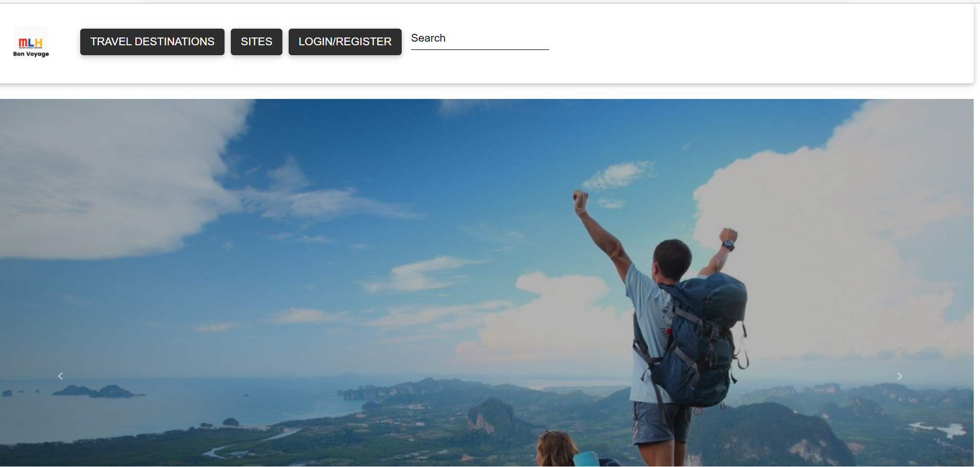Open the Login/Register page
This screenshot has height=467, width=980.
tap(345, 42)
